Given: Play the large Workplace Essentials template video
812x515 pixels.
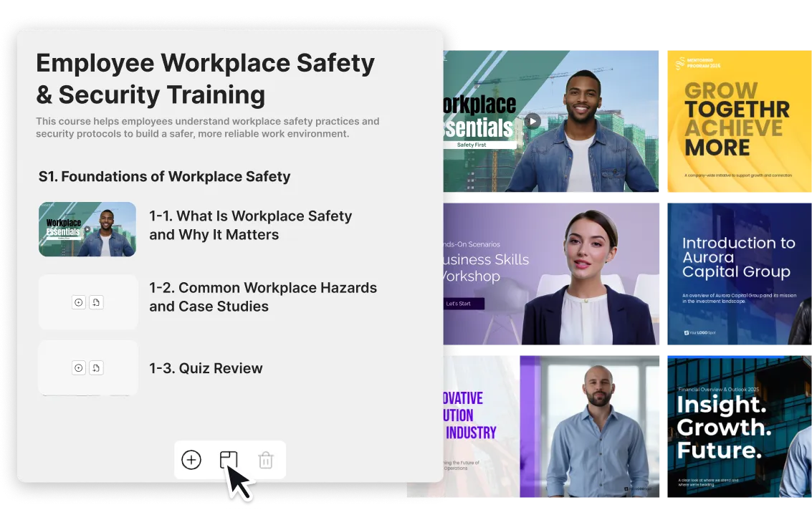Looking at the screenshot, I should [x=532, y=121].
